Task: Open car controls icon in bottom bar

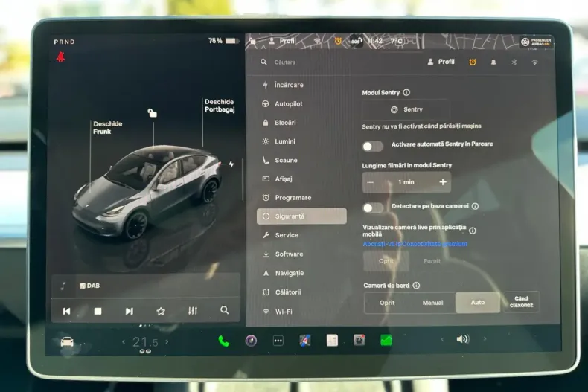Action: (67, 341)
